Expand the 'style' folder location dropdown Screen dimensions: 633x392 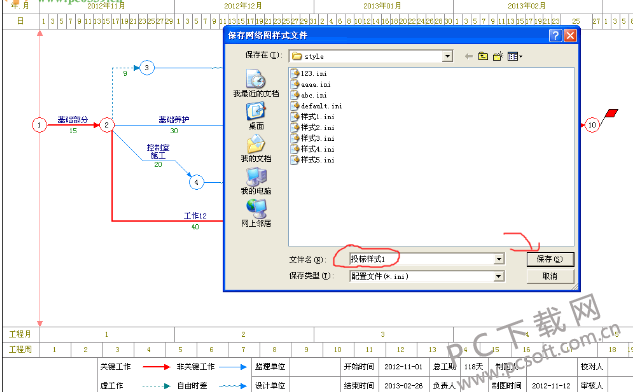[x=447, y=57]
